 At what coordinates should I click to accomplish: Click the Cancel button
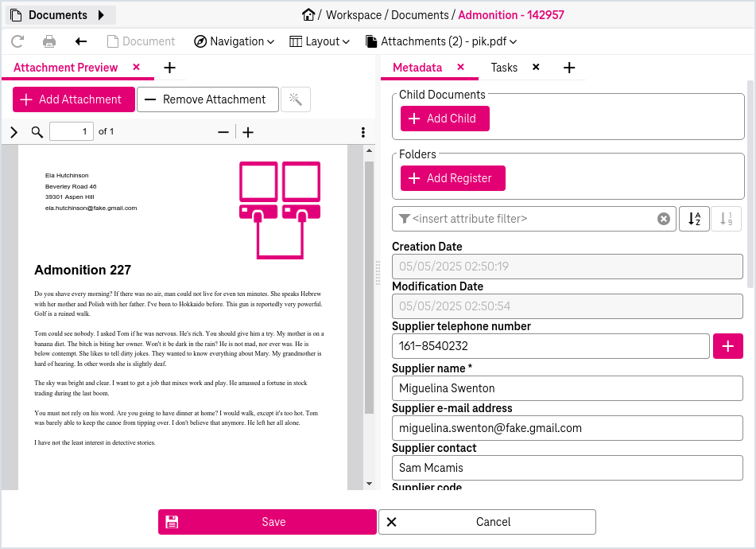pyautogui.click(x=487, y=522)
